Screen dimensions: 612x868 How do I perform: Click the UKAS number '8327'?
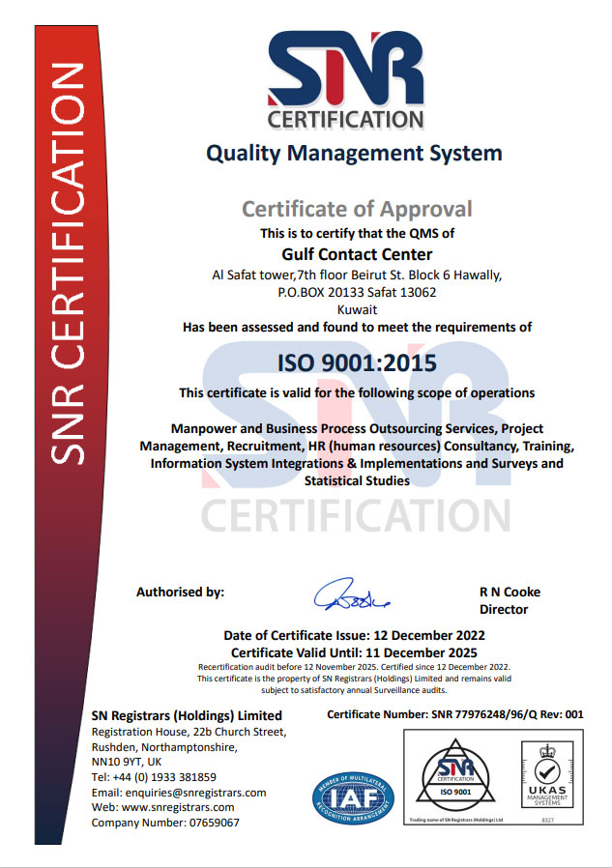tap(547, 820)
